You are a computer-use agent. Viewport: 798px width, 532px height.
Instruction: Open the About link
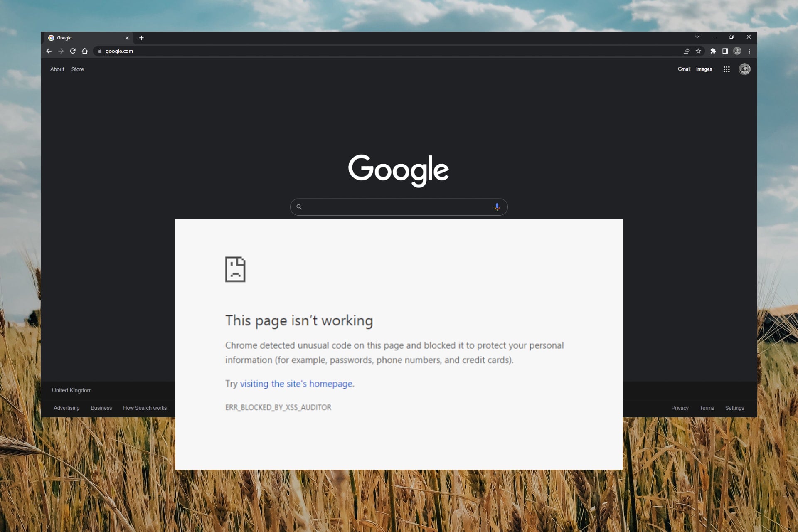57,69
